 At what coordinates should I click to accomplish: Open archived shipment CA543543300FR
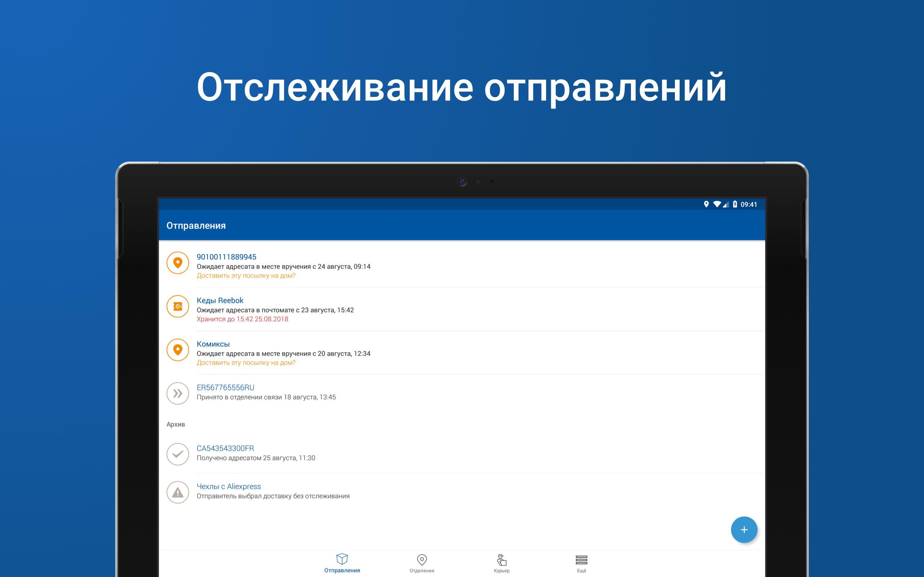[225, 448]
